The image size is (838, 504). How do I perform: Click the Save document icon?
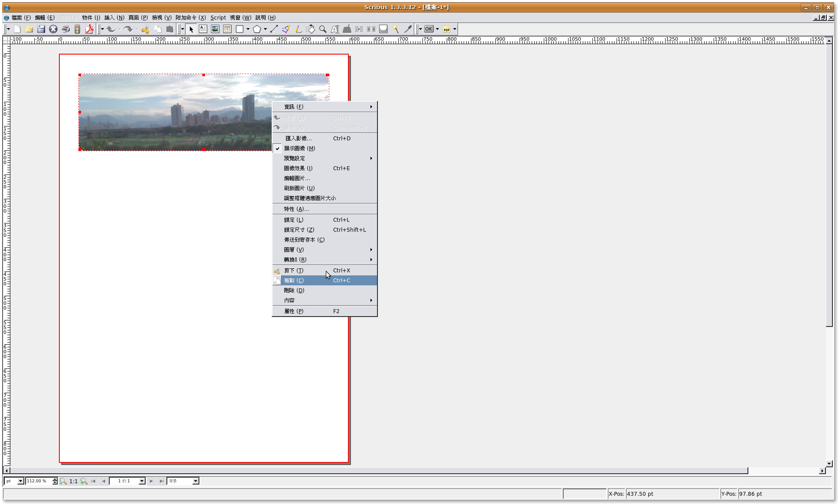[x=41, y=29]
